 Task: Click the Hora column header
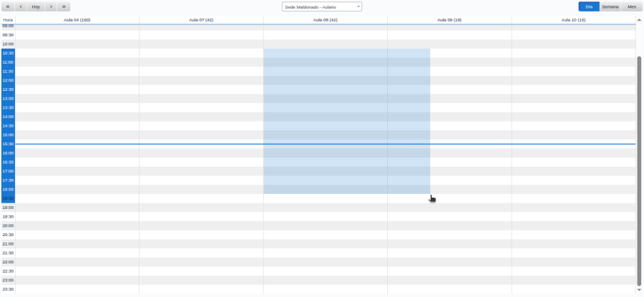click(x=8, y=20)
